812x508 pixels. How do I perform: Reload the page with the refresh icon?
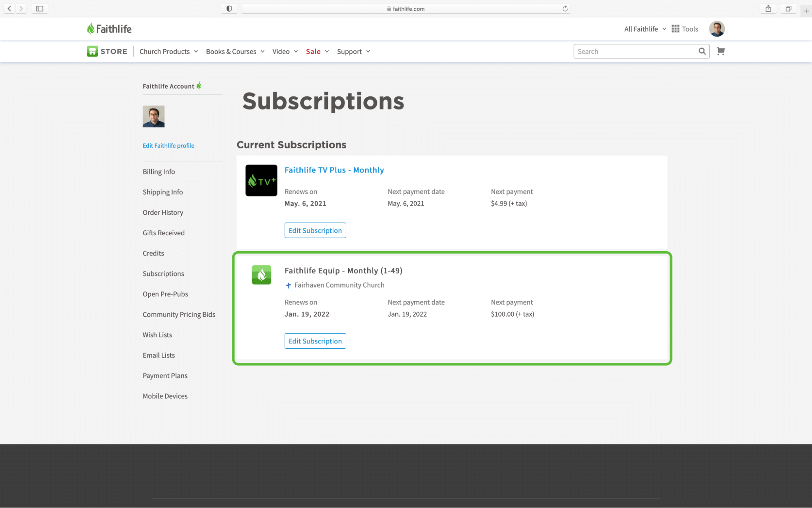pos(565,9)
